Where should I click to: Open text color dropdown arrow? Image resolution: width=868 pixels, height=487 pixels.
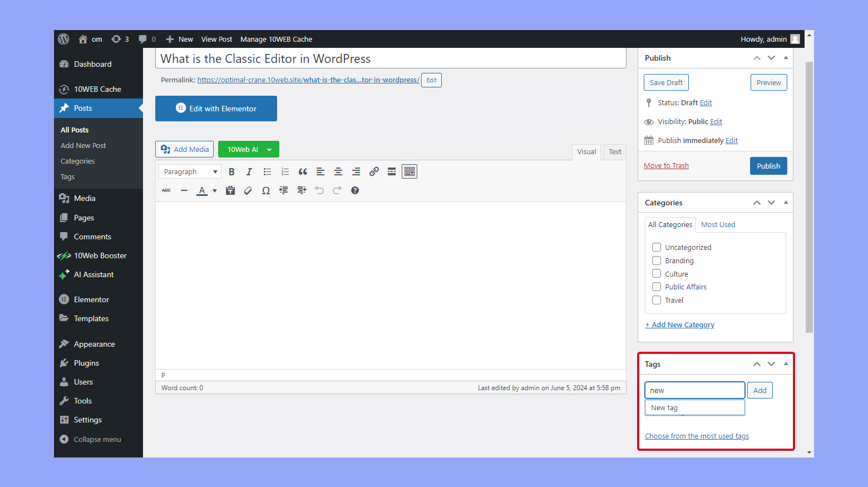point(215,190)
